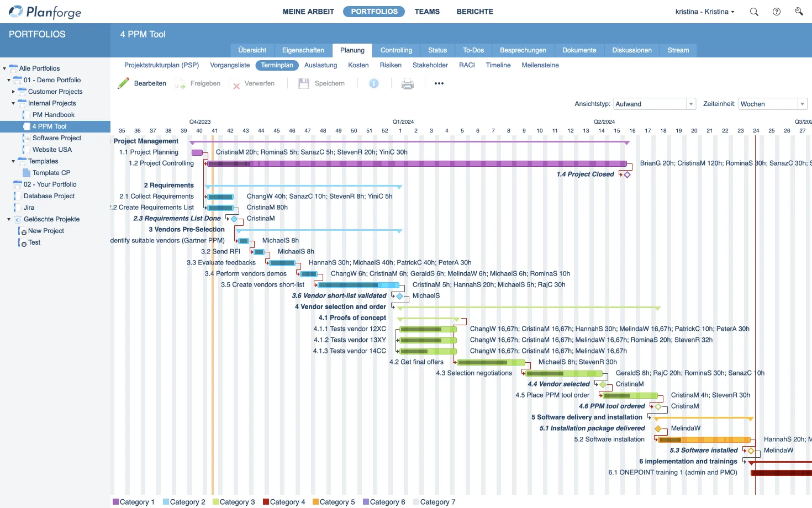Click the Category 4 color swatch in legend
Image resolution: width=812 pixels, height=508 pixels.
tap(266, 501)
